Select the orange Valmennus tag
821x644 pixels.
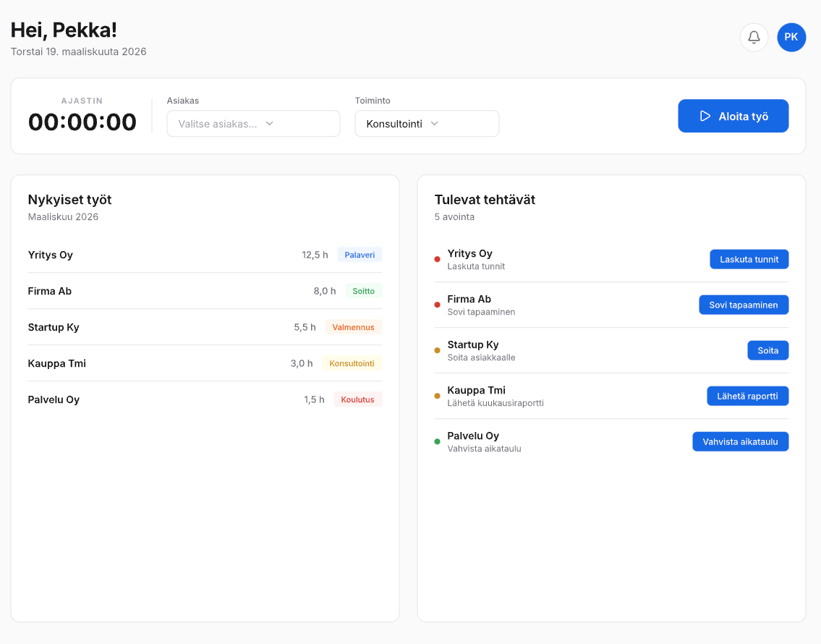[353, 327]
